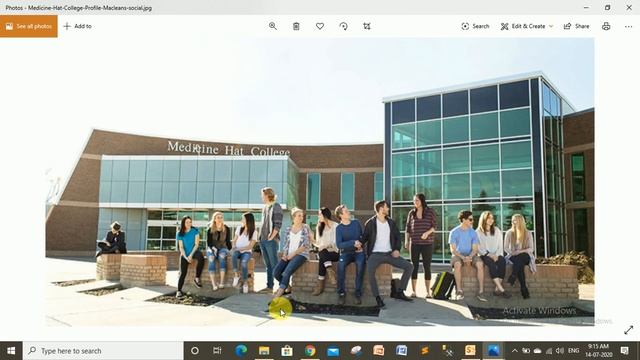640x360 pixels.
Task: Open Cortana circle icon
Action: (195, 351)
